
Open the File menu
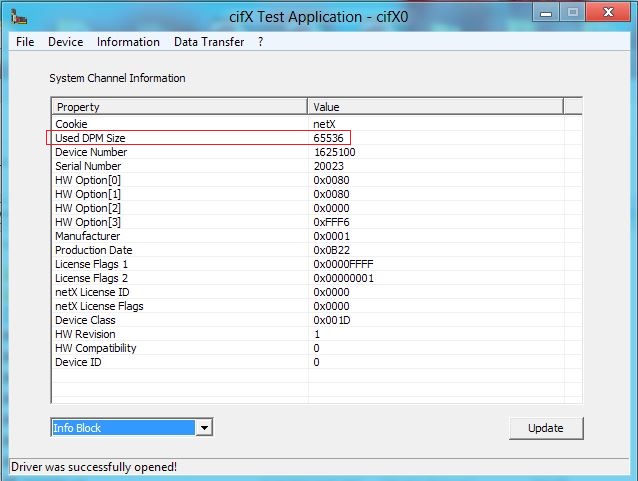[x=25, y=42]
